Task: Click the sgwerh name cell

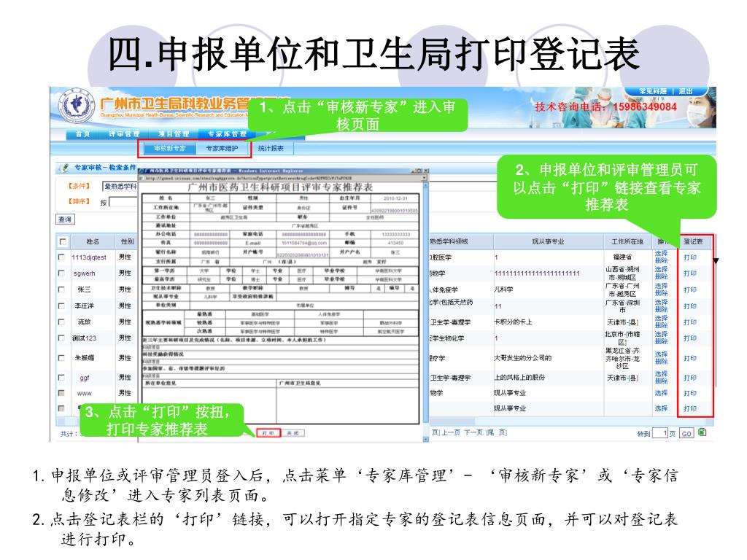Action: pos(85,273)
